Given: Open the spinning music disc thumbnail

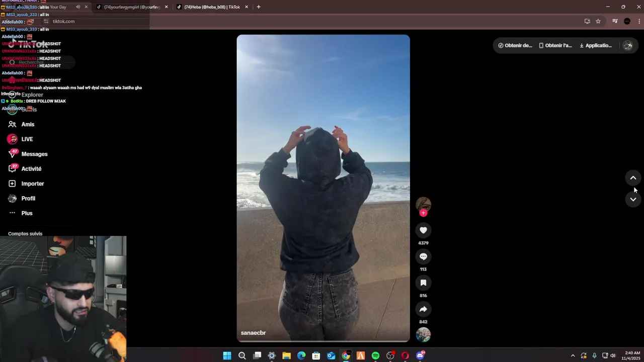Looking at the screenshot, I should coord(423,334).
